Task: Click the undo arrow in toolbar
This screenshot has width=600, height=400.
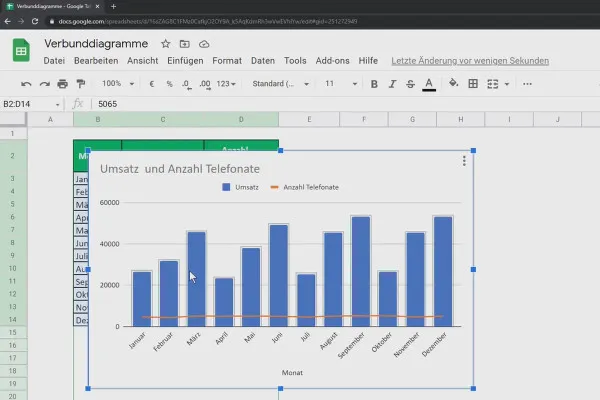Action: 26,84
